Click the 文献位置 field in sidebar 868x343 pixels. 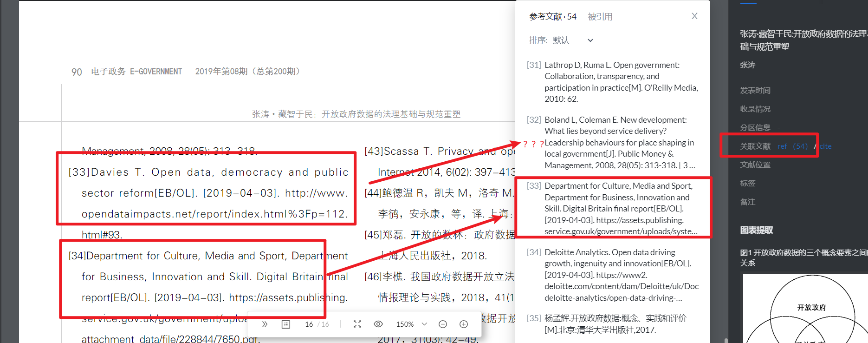coord(755,165)
